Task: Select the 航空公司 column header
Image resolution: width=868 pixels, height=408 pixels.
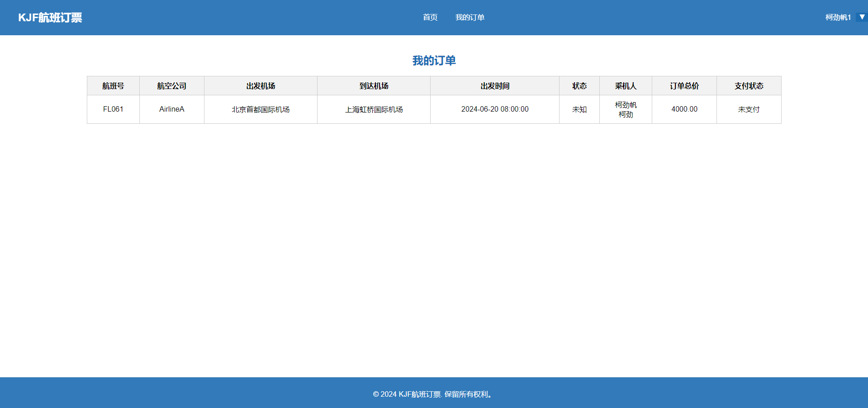Action: click(x=171, y=86)
